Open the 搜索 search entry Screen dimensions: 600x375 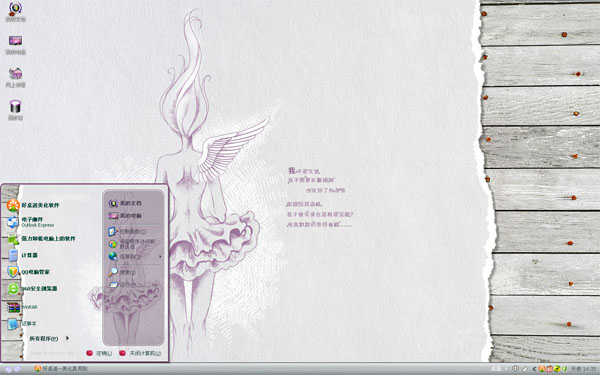point(122,272)
